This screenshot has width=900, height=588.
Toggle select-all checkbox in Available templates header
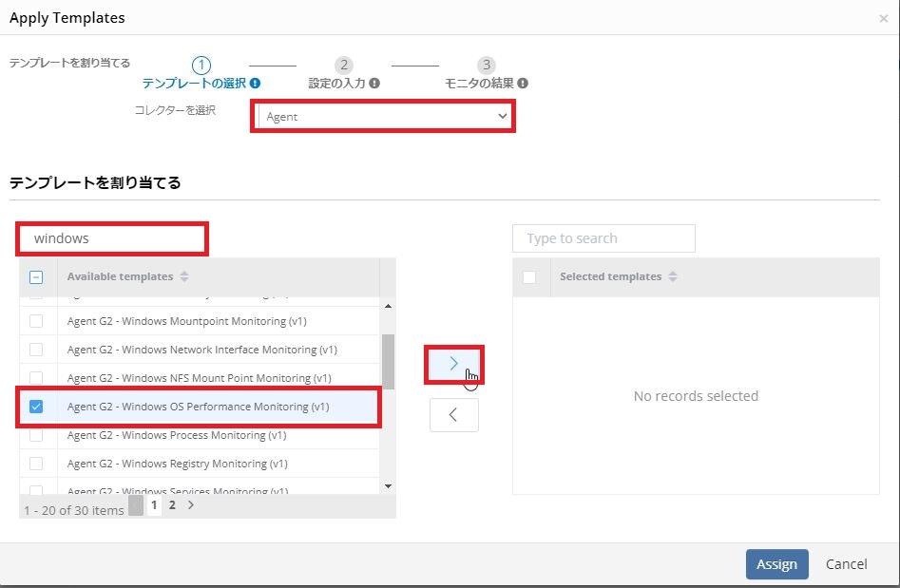(35, 277)
